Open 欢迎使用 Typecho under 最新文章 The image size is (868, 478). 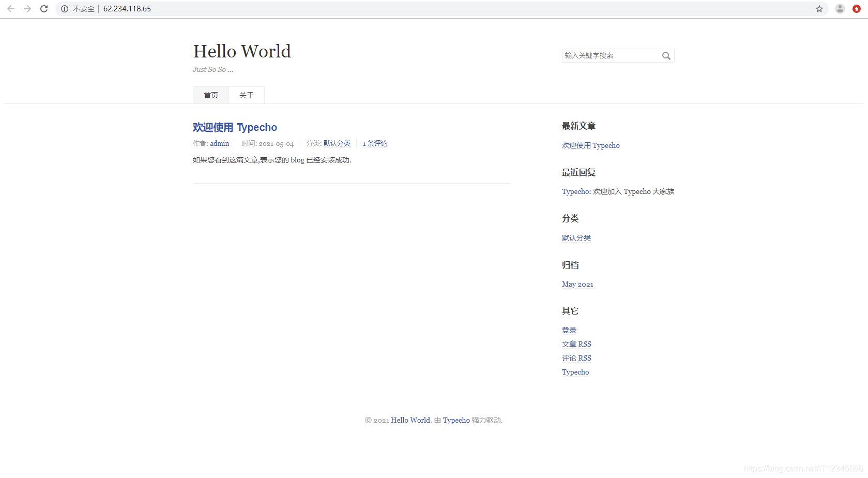pos(591,145)
